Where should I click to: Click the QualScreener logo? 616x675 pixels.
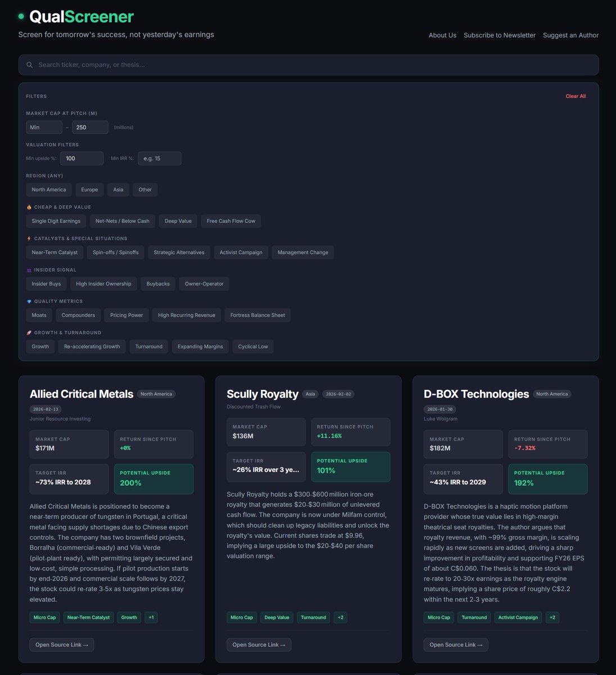pyautogui.click(x=76, y=17)
